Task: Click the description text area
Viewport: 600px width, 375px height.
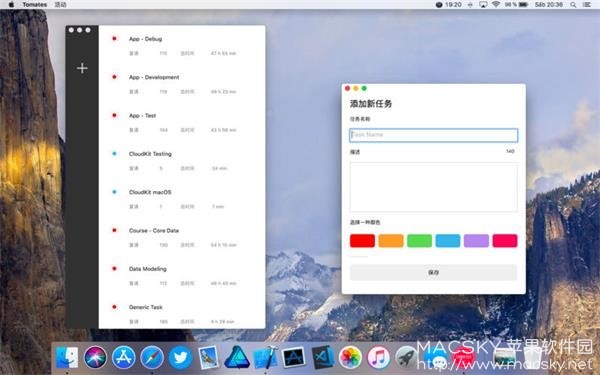Action: point(434,187)
